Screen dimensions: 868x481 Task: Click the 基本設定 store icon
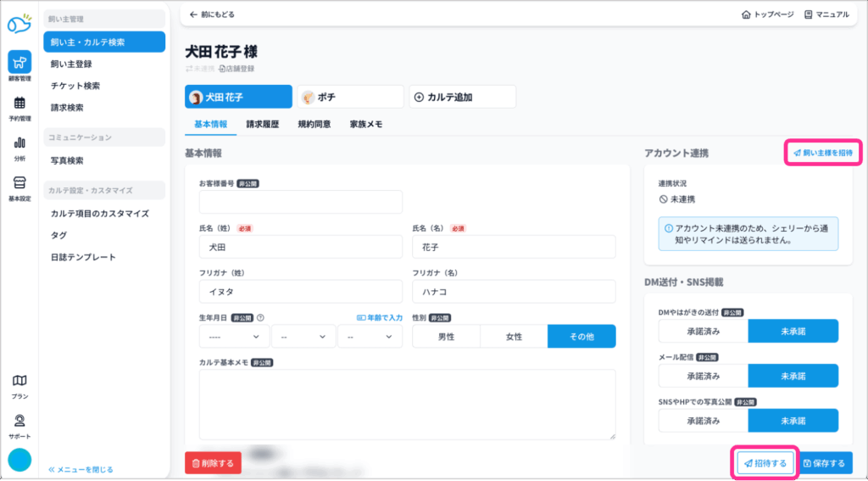point(19,182)
